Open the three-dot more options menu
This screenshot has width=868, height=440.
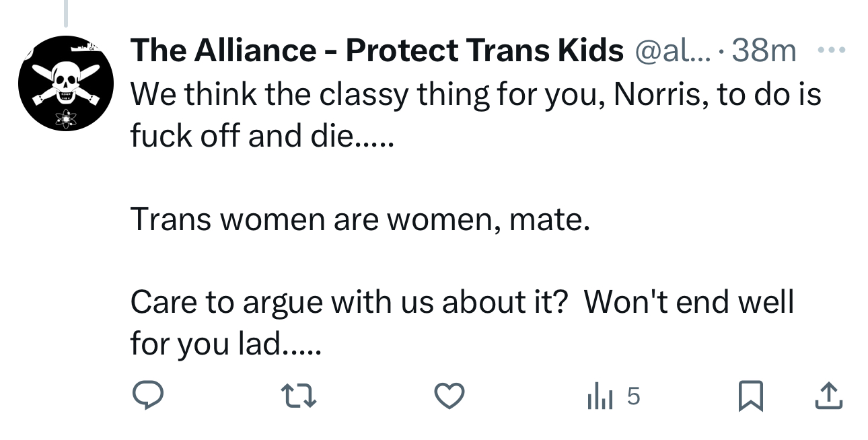tap(831, 50)
